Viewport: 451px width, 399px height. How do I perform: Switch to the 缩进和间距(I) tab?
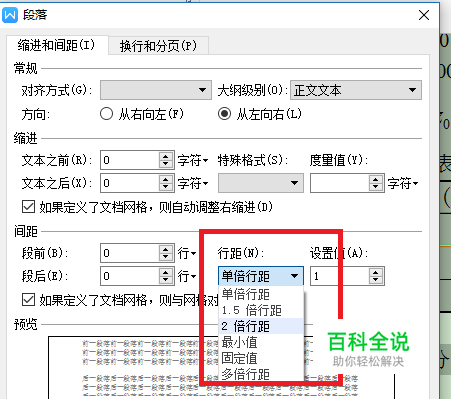pyautogui.click(x=57, y=45)
